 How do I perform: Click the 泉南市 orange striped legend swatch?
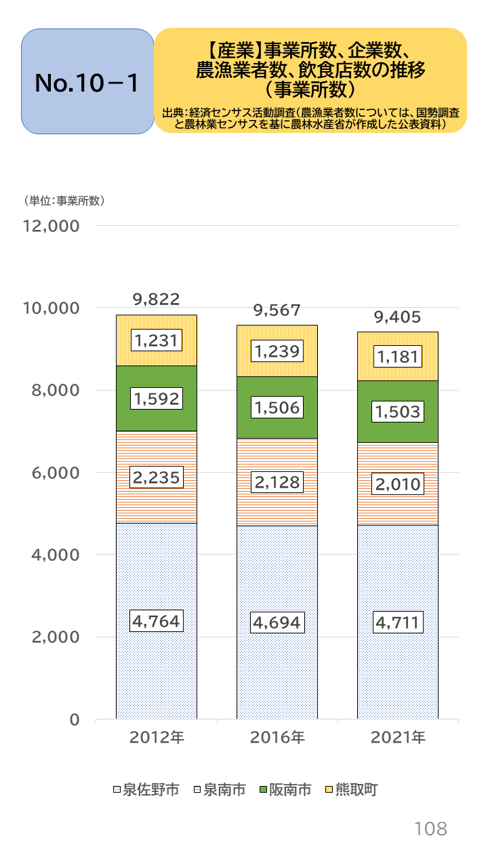[x=197, y=789]
